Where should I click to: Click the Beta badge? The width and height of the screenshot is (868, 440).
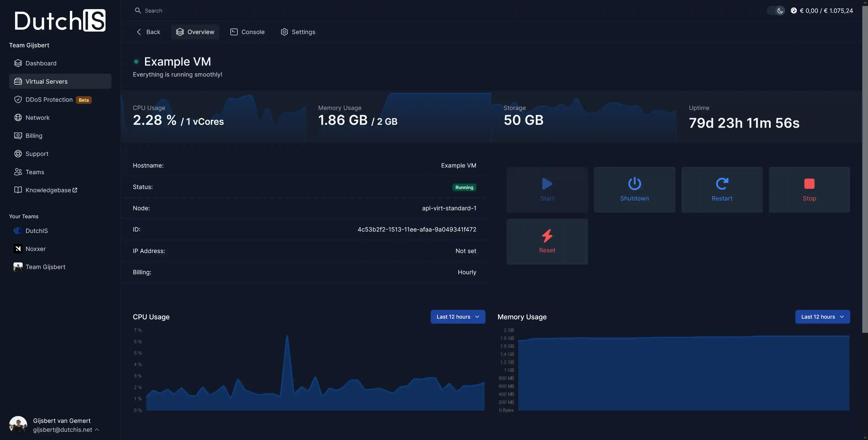pyautogui.click(x=84, y=100)
